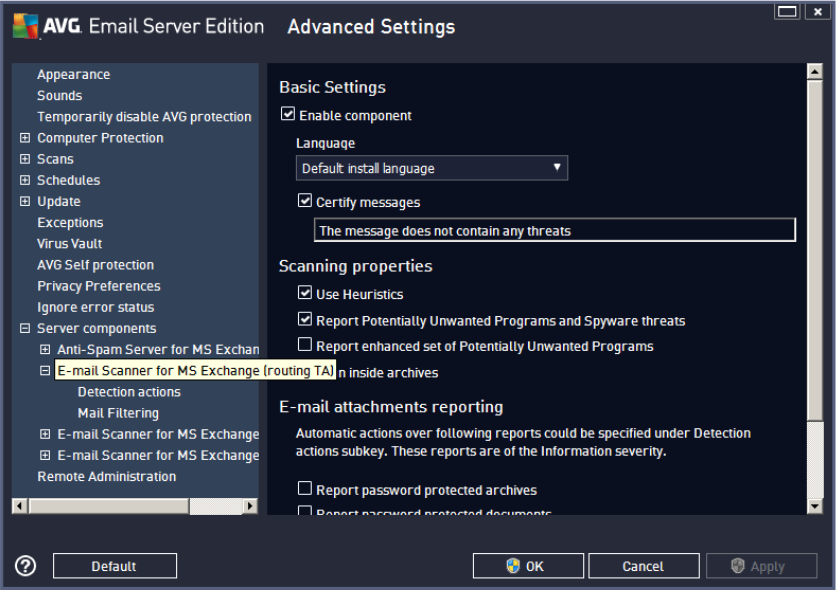Click the tree scrollbar left arrow
Viewport: 836px width, 590px height.
pos(20,506)
